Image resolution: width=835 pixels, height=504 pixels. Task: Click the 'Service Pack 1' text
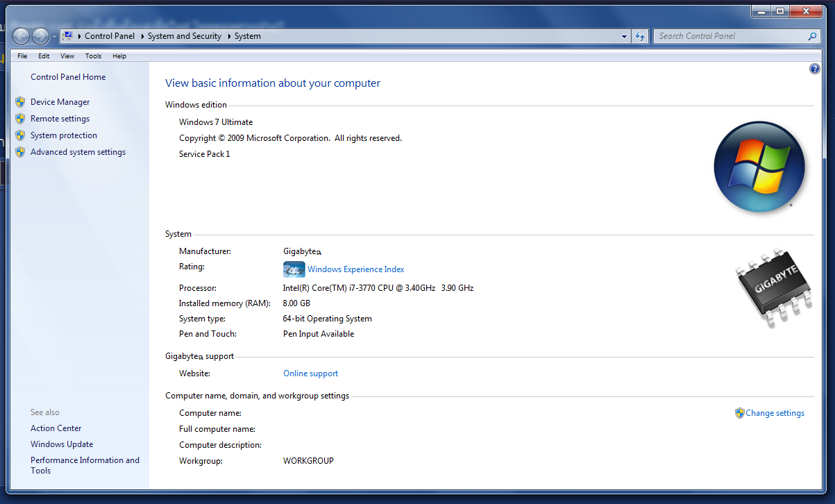pyautogui.click(x=205, y=154)
